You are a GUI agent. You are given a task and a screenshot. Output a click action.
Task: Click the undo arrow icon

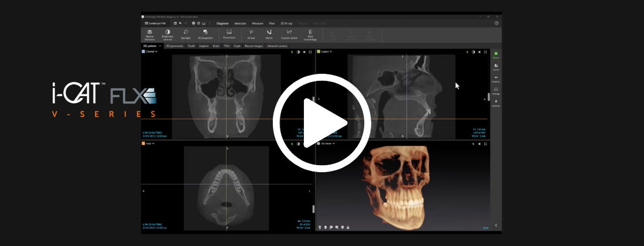tap(180, 23)
